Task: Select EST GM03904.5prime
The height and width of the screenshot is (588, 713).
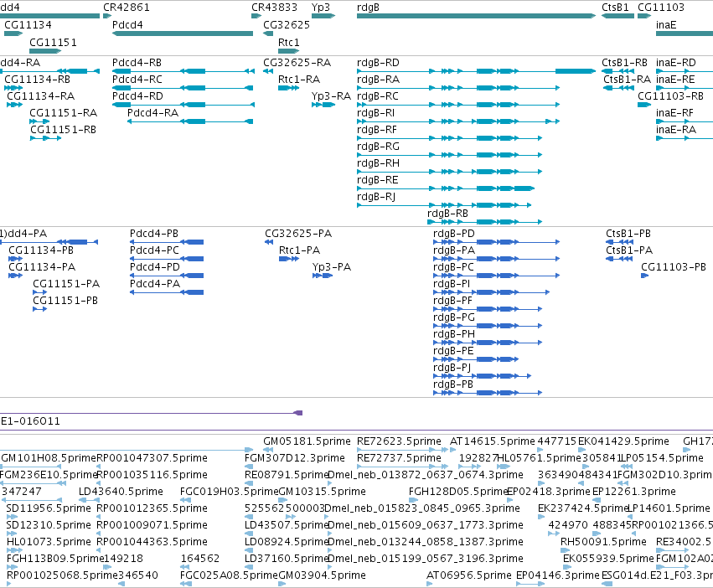Action: click(x=322, y=575)
